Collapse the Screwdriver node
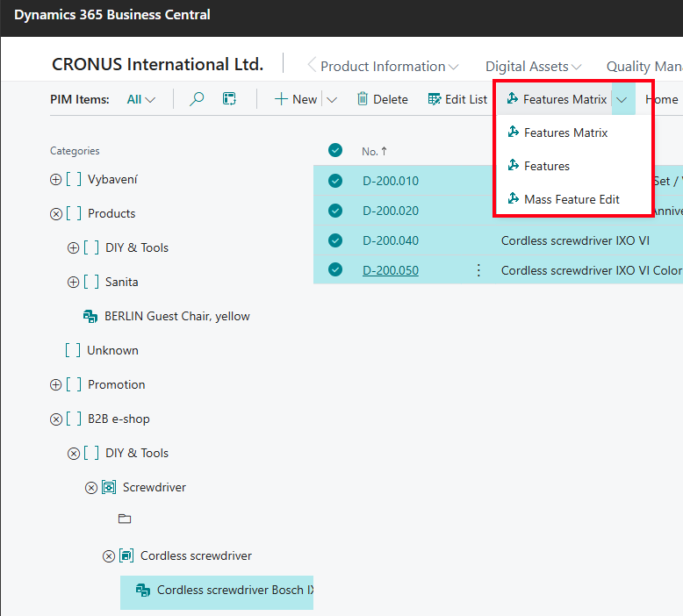683x616 pixels. (91, 488)
